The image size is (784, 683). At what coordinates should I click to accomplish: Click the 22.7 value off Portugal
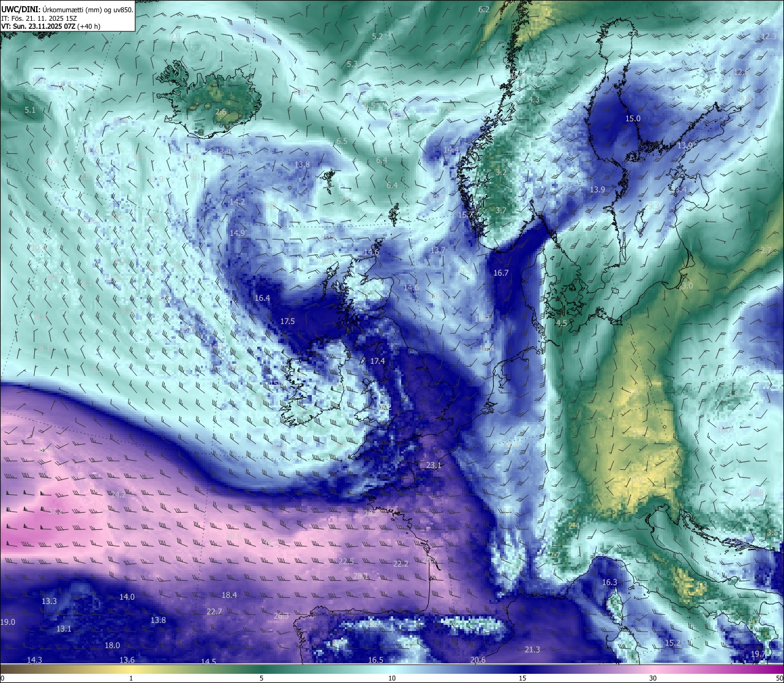coord(214,611)
